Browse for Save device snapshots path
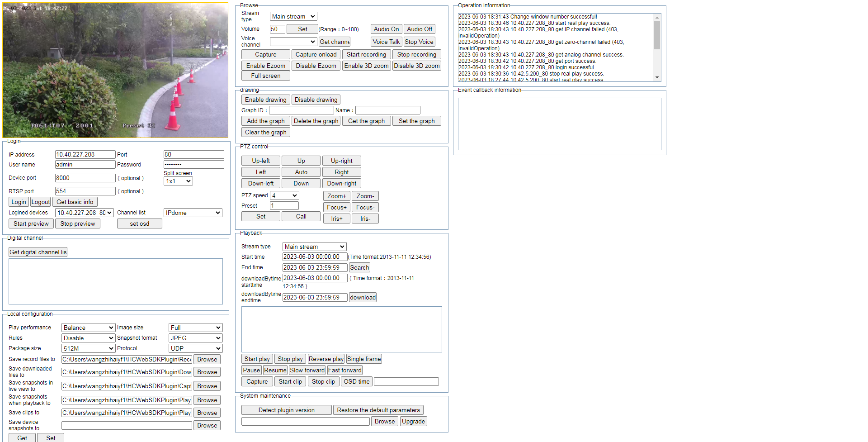Screen dimensions: 868x442 [207, 425]
